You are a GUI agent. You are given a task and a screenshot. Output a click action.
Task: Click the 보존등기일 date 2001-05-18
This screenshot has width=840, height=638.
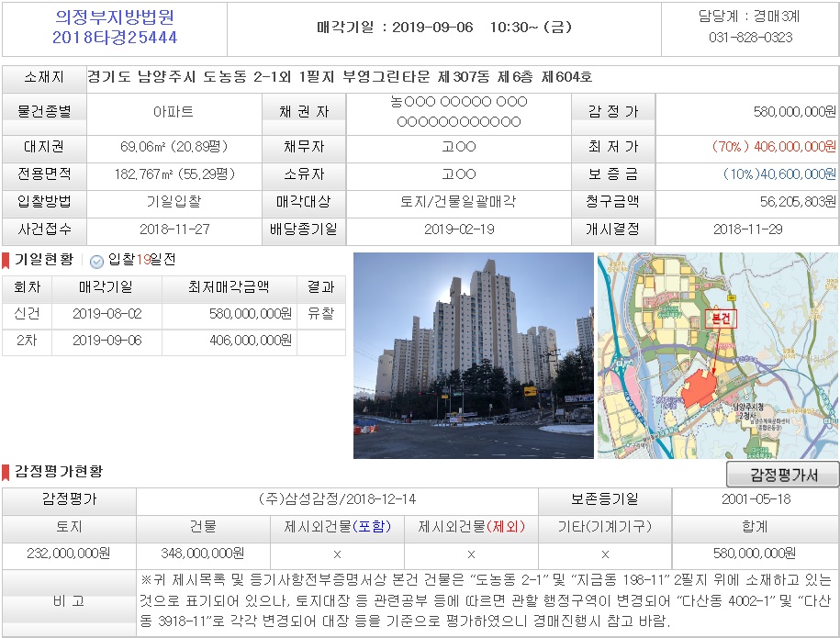click(x=756, y=499)
